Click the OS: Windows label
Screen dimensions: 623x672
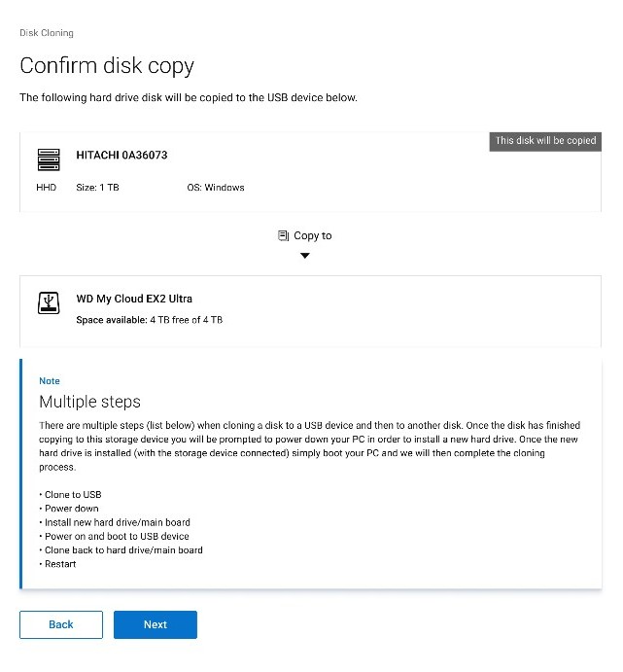click(x=216, y=188)
